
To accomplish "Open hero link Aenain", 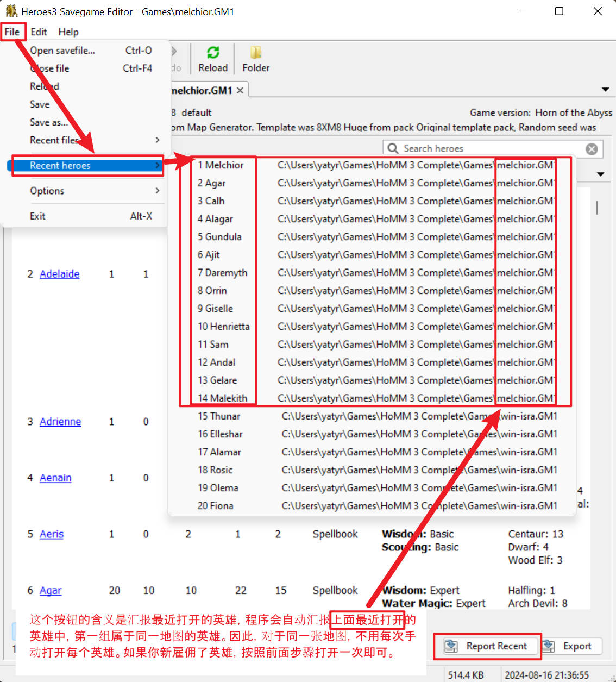I will pyautogui.click(x=55, y=478).
